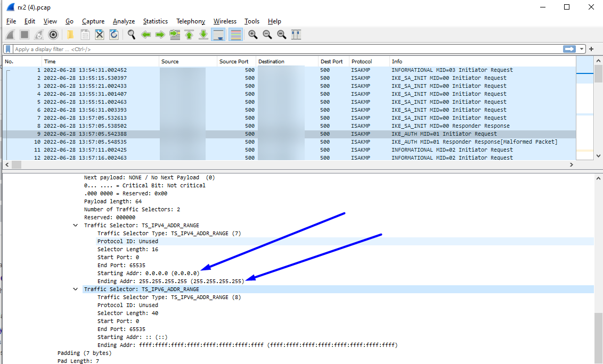Viewport: 603px width, 364px height.
Task: Open capture options gear icon
Action: click(53, 34)
